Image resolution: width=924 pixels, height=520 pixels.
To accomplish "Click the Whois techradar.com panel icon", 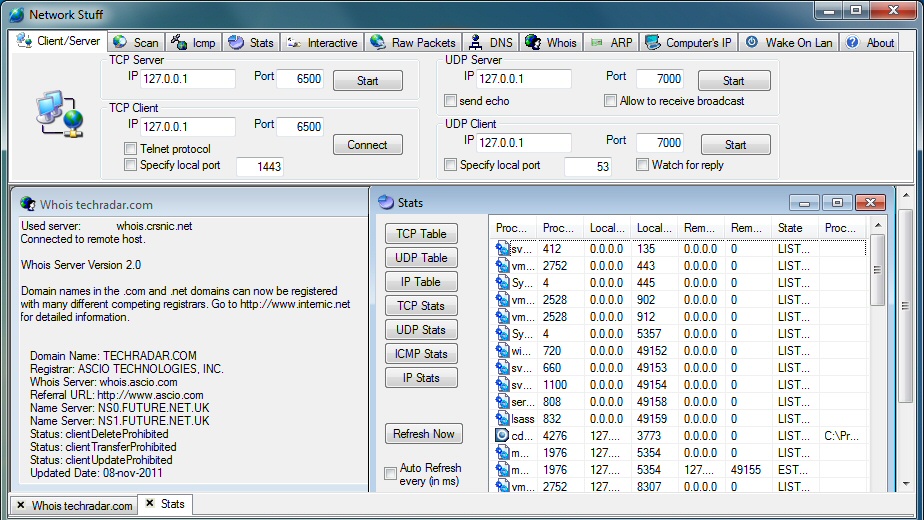I will 28,204.
